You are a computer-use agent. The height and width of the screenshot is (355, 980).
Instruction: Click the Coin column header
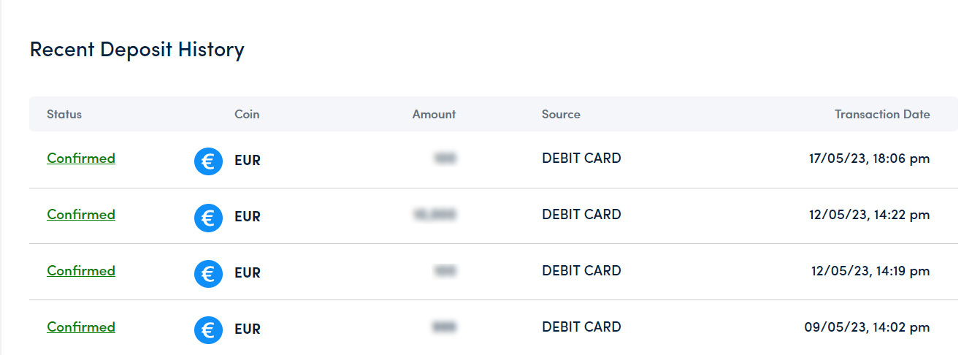coord(247,114)
